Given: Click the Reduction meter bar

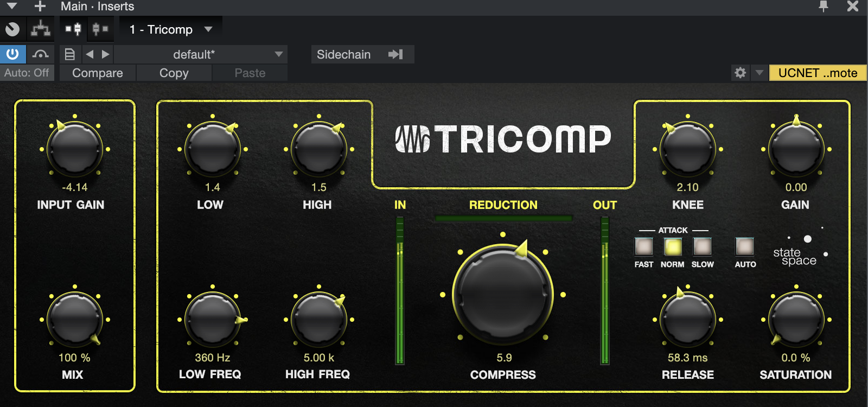Looking at the screenshot, I should (503, 218).
